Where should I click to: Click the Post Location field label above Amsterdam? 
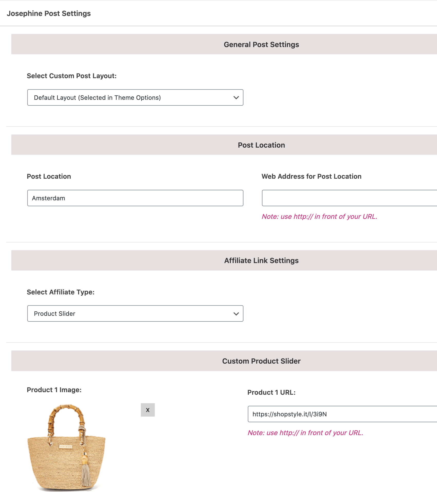coord(49,176)
